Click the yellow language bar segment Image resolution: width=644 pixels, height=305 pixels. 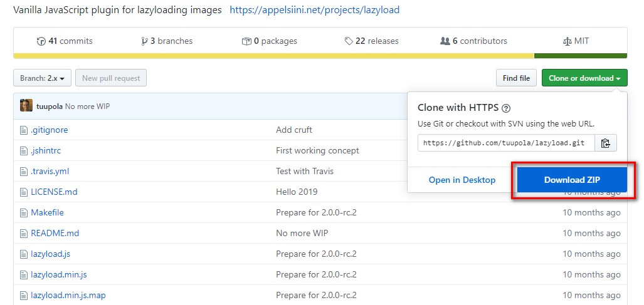coord(273,56)
